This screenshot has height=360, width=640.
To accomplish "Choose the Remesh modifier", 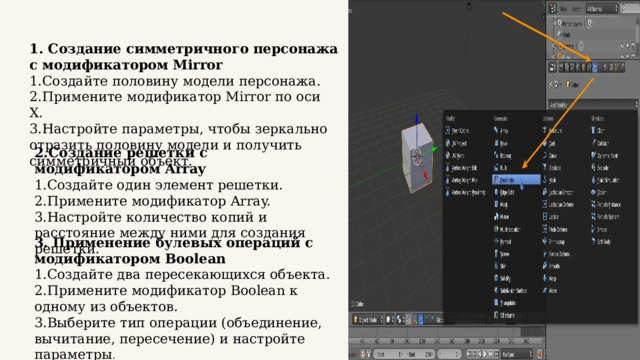I will tap(503, 242).
